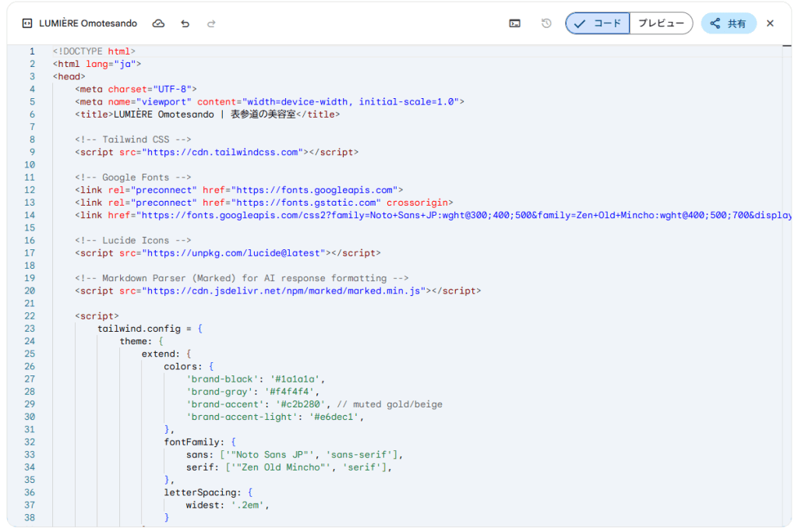Open version history clock icon
Viewport: 798px width, 532px height.
click(546, 23)
